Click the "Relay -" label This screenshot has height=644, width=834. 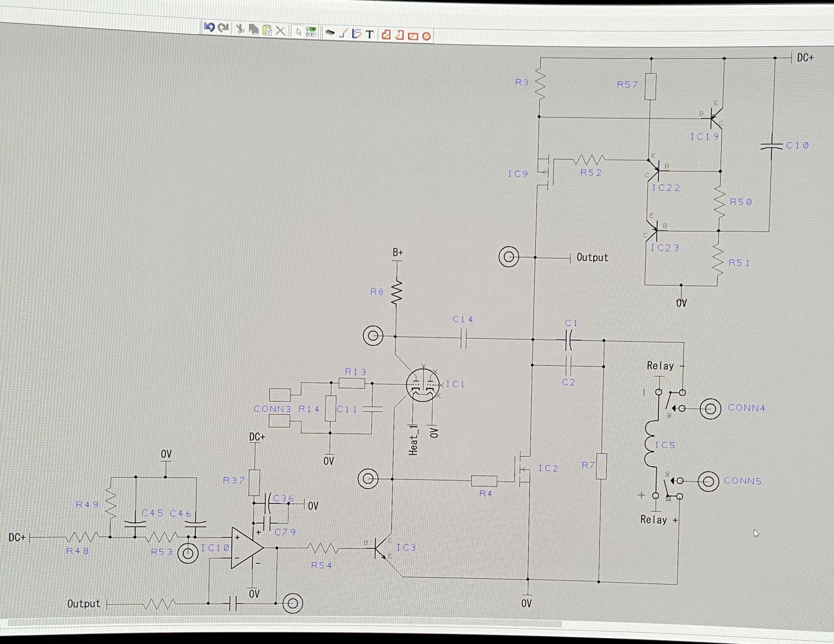[x=665, y=366]
